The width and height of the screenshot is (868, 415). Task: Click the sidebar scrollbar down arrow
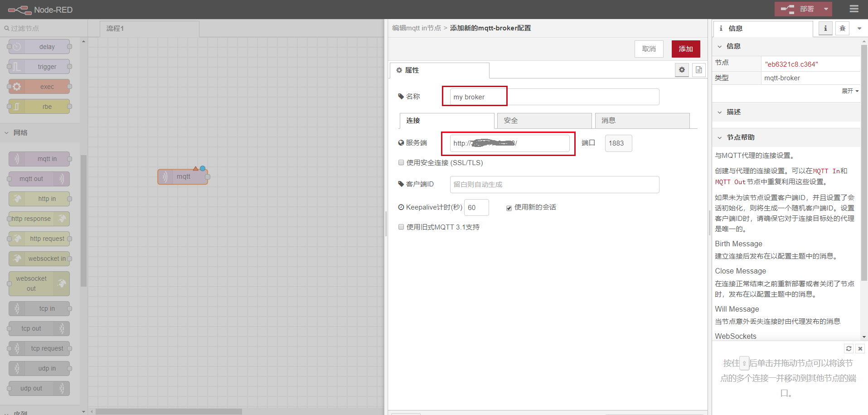(x=864, y=337)
